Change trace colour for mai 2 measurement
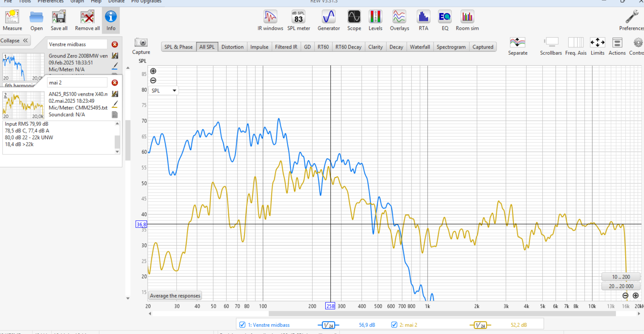This screenshot has height=334, width=644. (x=115, y=104)
